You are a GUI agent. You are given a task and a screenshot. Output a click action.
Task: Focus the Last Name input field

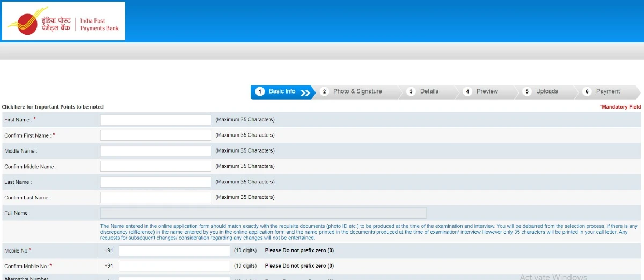pyautogui.click(x=156, y=182)
